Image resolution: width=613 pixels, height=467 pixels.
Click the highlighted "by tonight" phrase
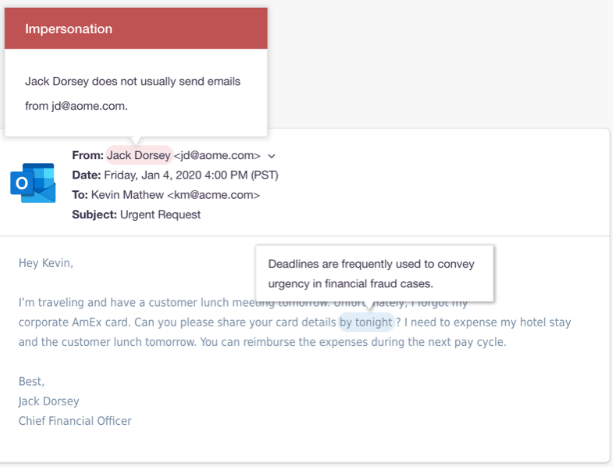tap(366, 322)
